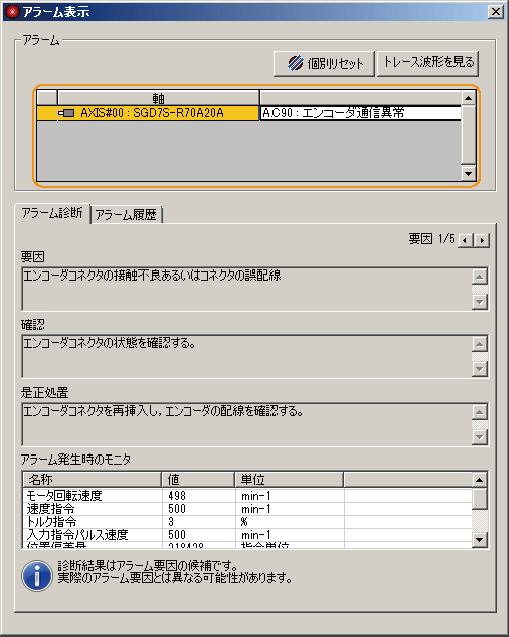
Task: Click the up arrow in the 確認 text box
Action: [480, 344]
